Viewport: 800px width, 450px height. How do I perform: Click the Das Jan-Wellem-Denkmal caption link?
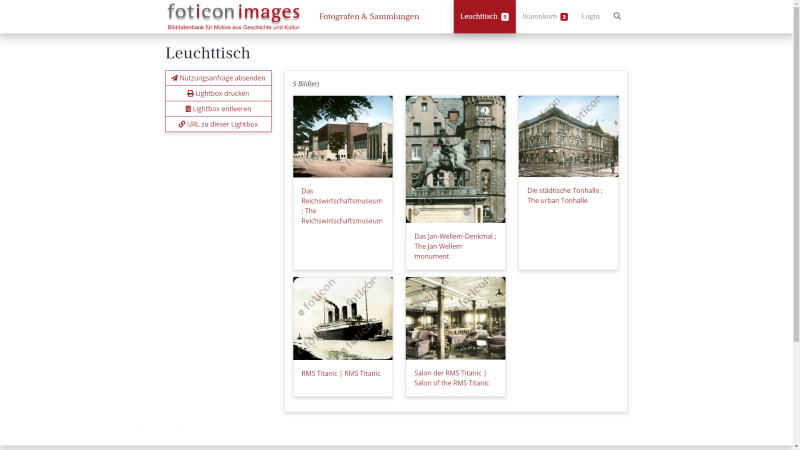[455, 246]
